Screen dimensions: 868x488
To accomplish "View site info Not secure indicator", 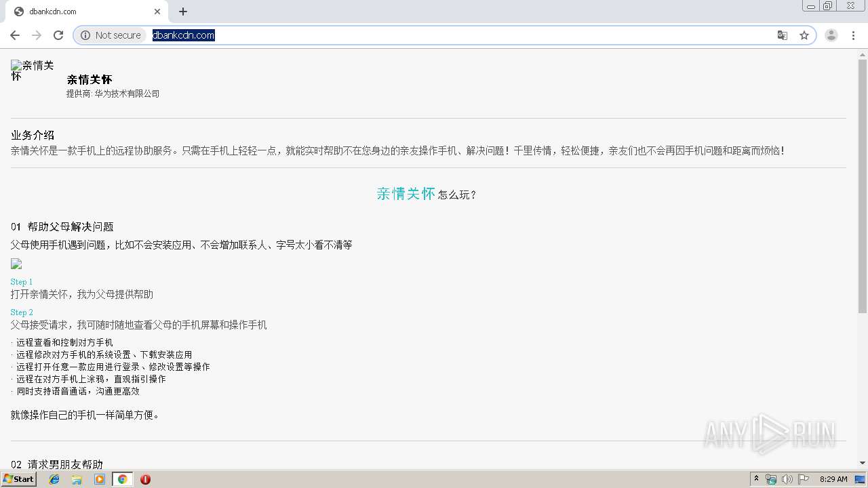I will [111, 35].
